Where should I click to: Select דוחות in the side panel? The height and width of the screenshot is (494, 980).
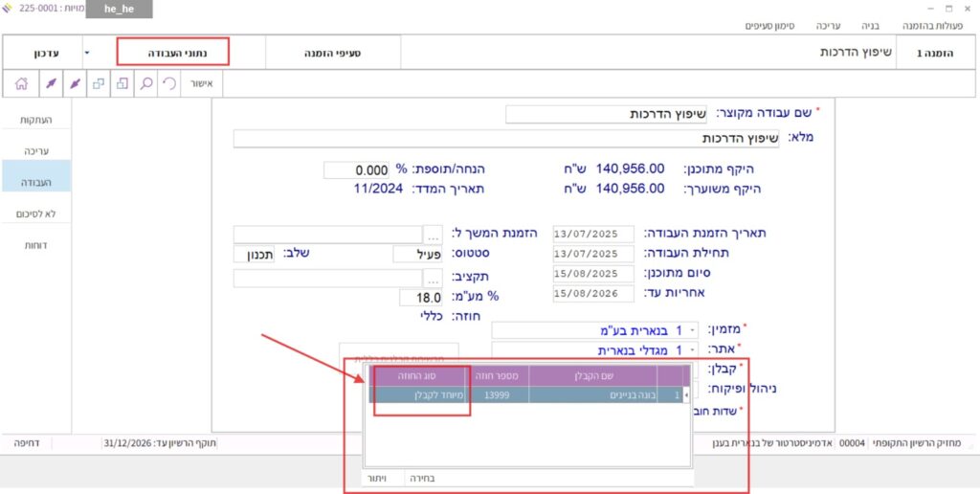pos(36,245)
